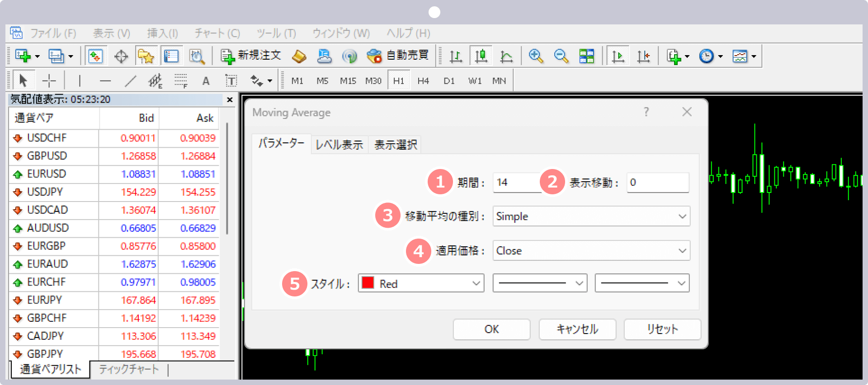Click the 新規注文 new order button
This screenshot has height=385, width=868.
pos(251,56)
